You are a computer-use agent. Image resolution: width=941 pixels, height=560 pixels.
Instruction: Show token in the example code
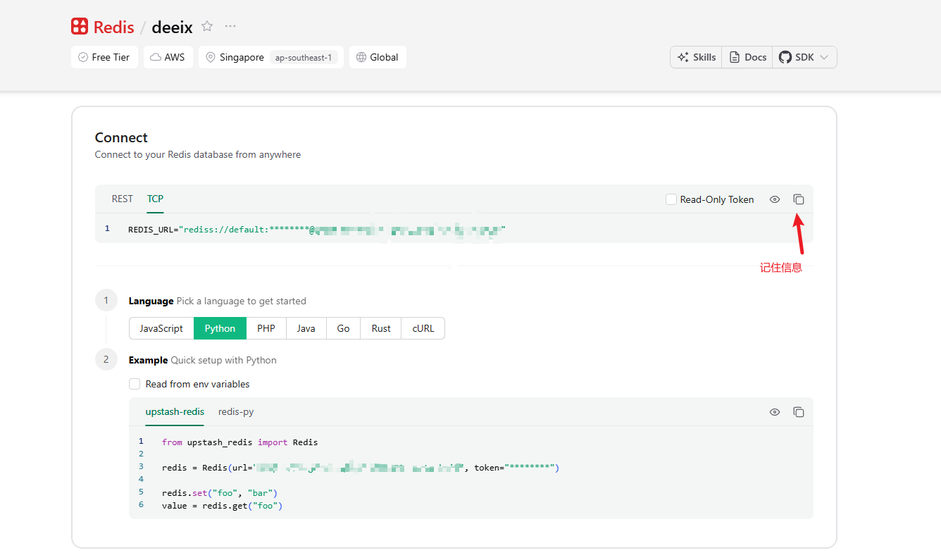775,412
